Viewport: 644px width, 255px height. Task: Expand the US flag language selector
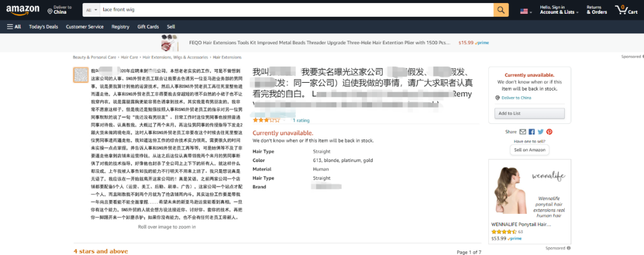[x=526, y=11]
